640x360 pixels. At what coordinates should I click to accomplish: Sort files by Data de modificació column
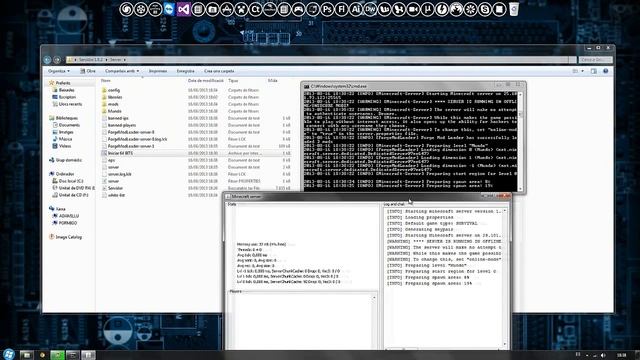(206, 81)
